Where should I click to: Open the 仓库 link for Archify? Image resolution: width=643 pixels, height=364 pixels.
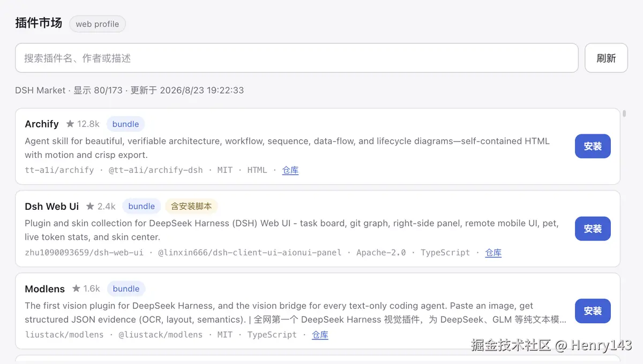[x=290, y=170]
